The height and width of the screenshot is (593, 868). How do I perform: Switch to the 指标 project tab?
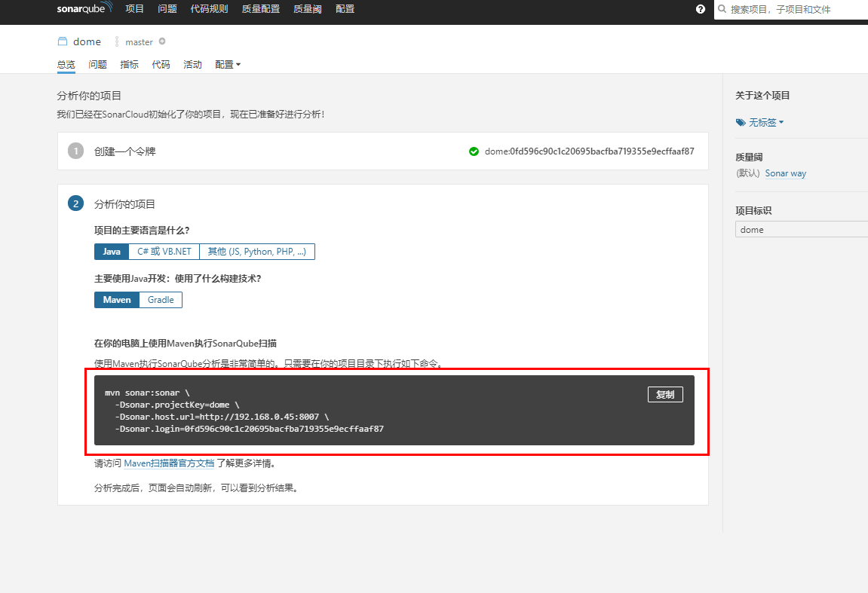[x=129, y=65]
